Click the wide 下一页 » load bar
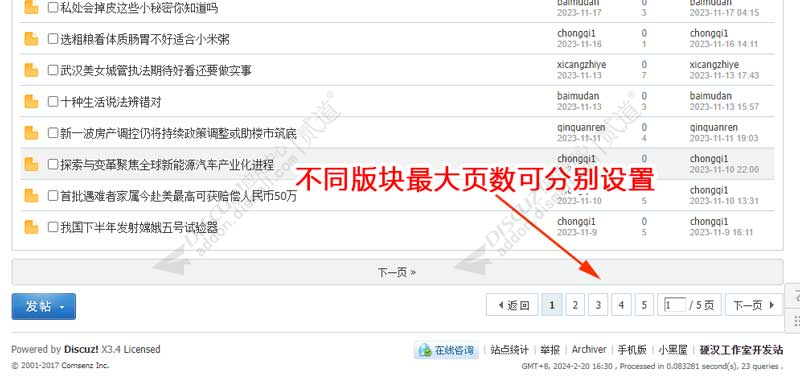Viewport: 800px width, 379px height. 397,272
